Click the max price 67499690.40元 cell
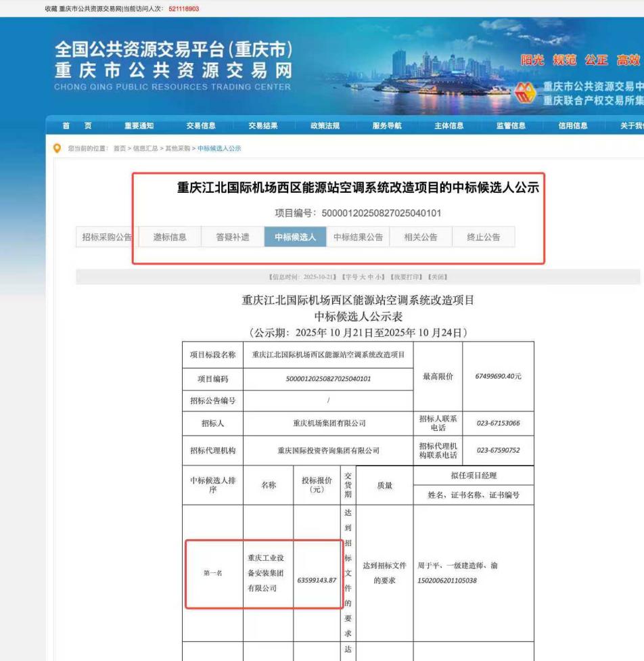 498,376
